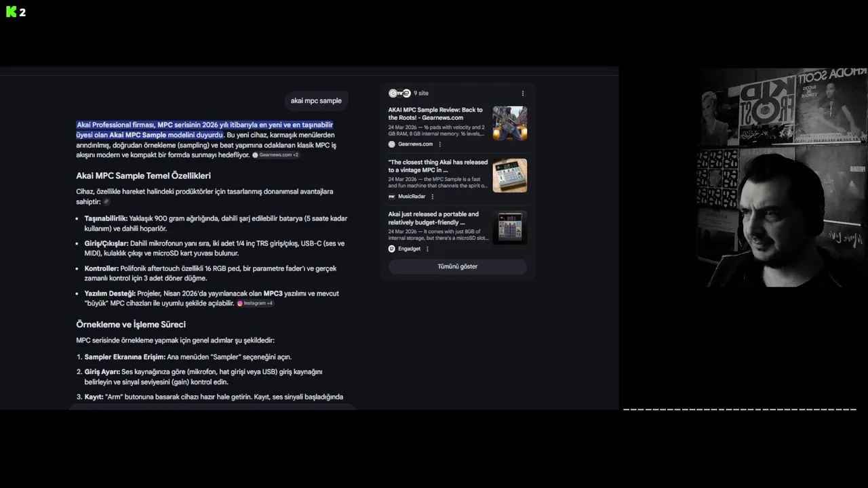
Task: Click the '9 site' label
Action: 421,94
